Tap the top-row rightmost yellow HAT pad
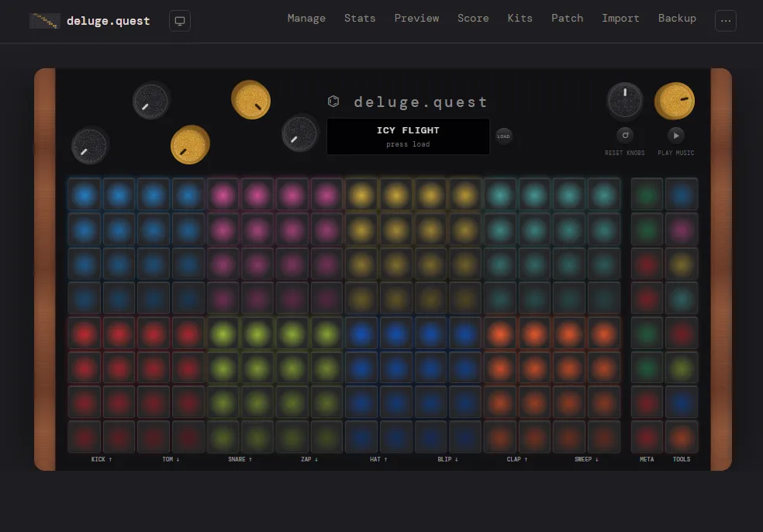The width and height of the screenshot is (763, 532). click(x=465, y=195)
